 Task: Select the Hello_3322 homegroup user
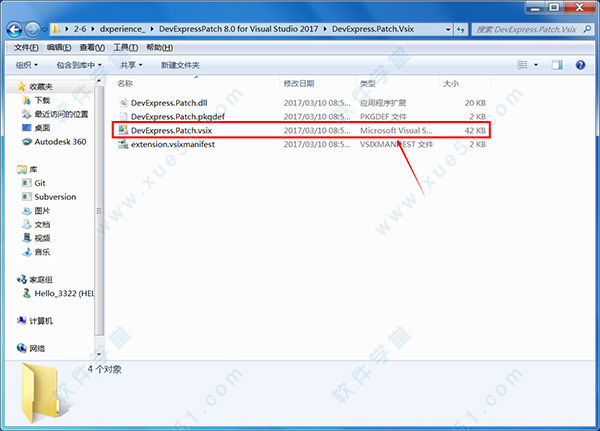click(x=64, y=293)
